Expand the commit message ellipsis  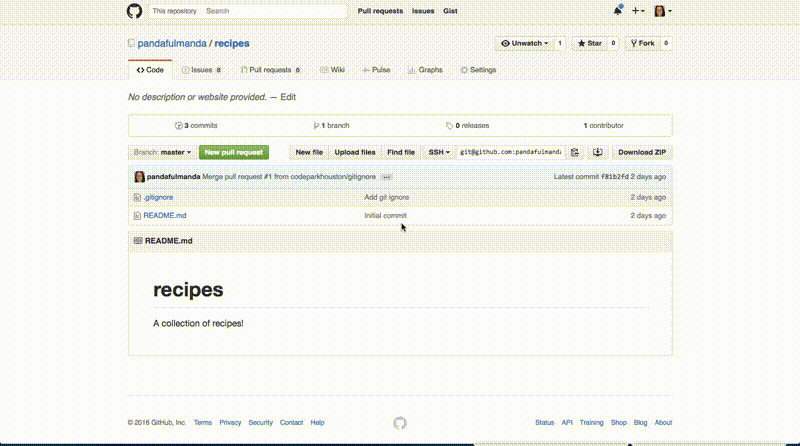pos(386,177)
